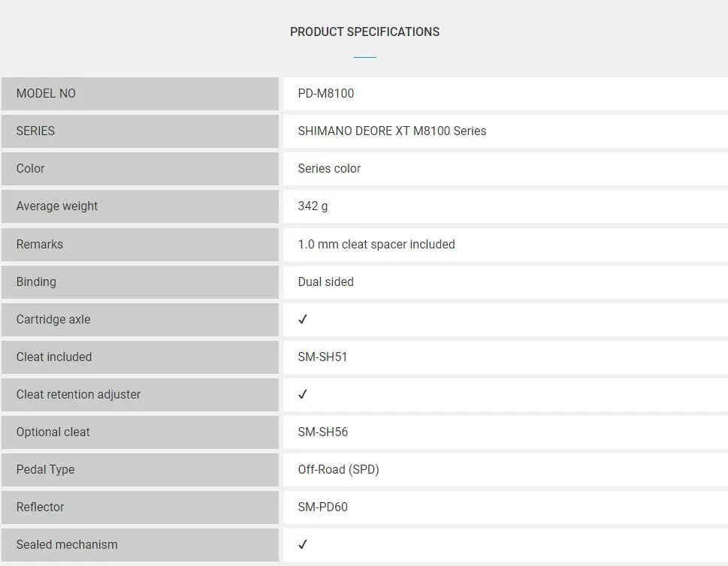This screenshot has height=566, width=728.
Task: Click the Average weight label cell
Action: (140, 206)
